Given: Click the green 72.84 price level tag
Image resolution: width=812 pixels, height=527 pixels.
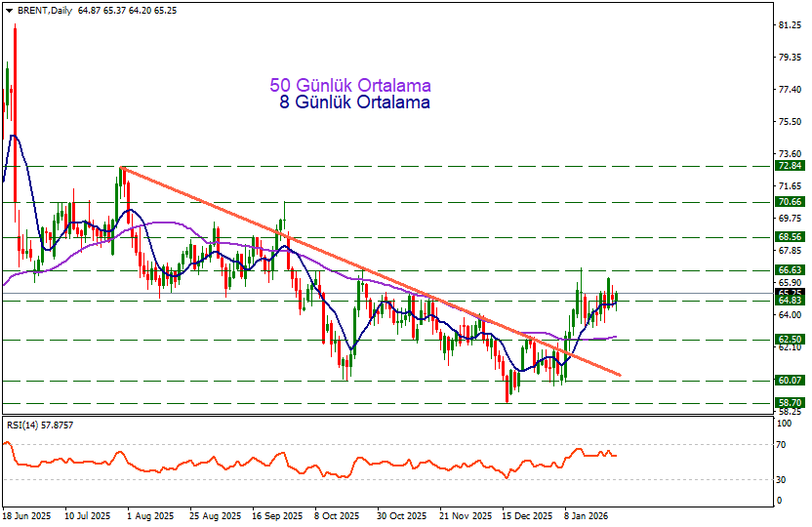Looking at the screenshot, I should (x=789, y=167).
